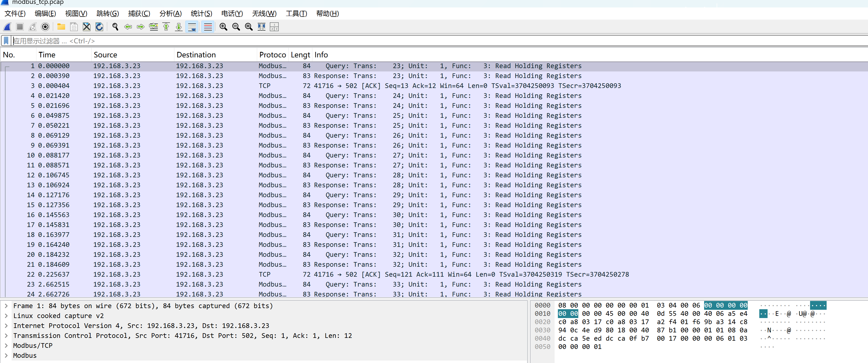Expand the Modbus/TCP details row
The width and height of the screenshot is (868, 363).
(6, 346)
